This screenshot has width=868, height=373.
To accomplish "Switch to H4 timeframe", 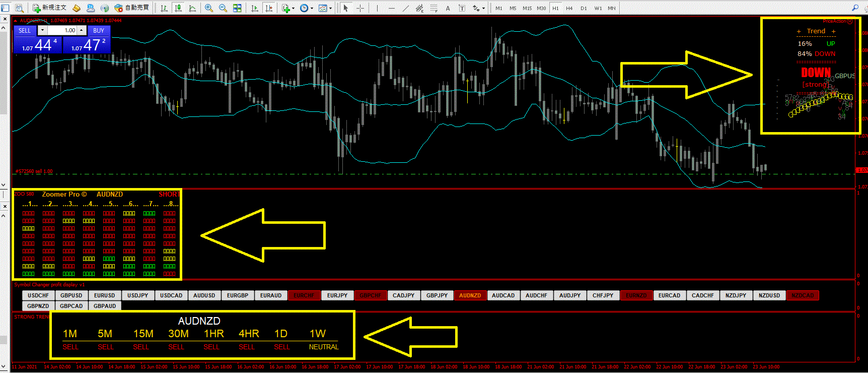I will (x=569, y=8).
